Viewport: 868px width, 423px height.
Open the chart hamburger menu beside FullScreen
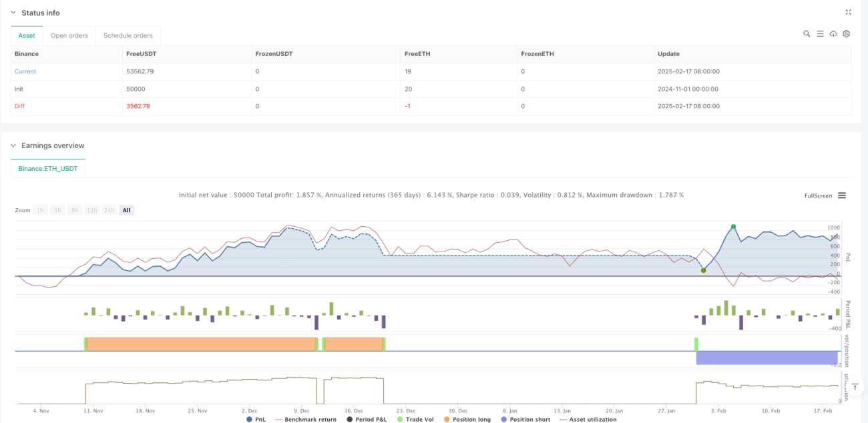click(x=842, y=195)
